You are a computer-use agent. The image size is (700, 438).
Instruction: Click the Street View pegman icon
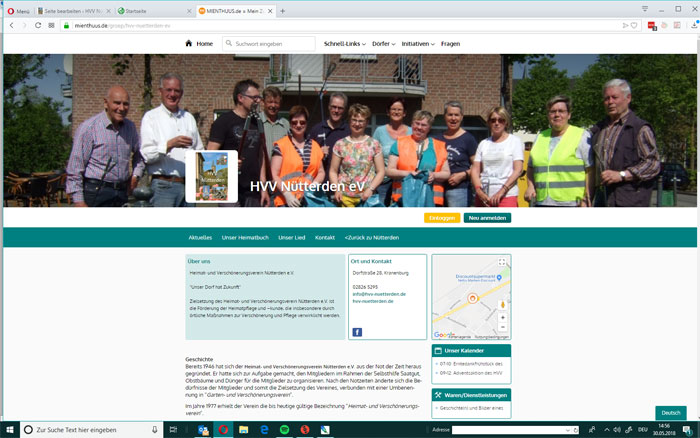503,305
